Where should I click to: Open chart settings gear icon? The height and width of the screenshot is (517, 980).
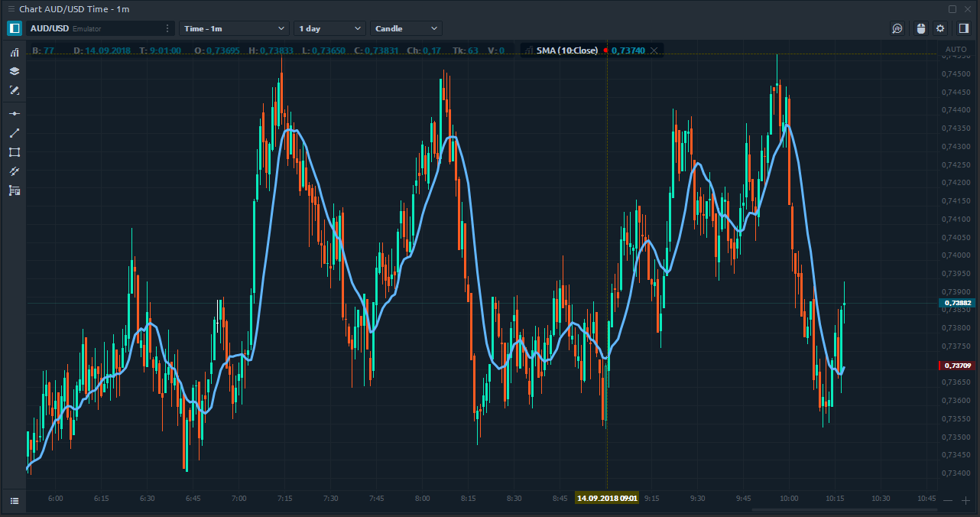pos(940,28)
